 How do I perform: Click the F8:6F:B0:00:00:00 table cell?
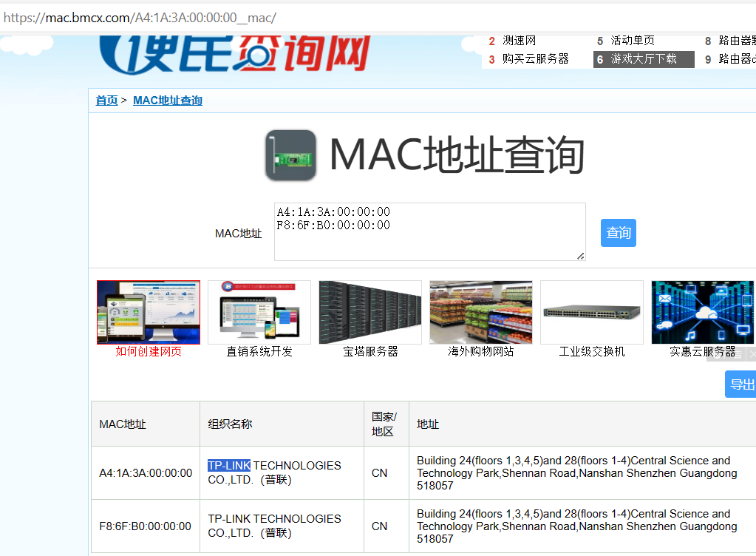tap(146, 526)
